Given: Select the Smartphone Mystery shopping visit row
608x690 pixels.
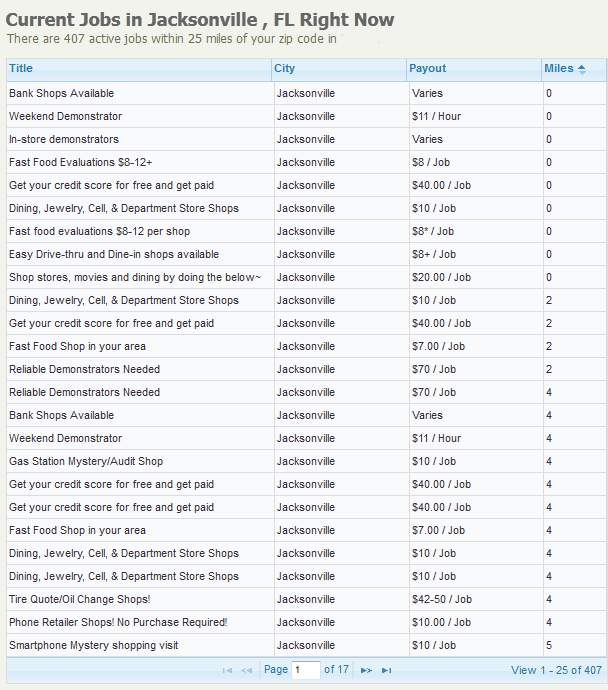Looking at the screenshot, I should [x=94, y=645].
